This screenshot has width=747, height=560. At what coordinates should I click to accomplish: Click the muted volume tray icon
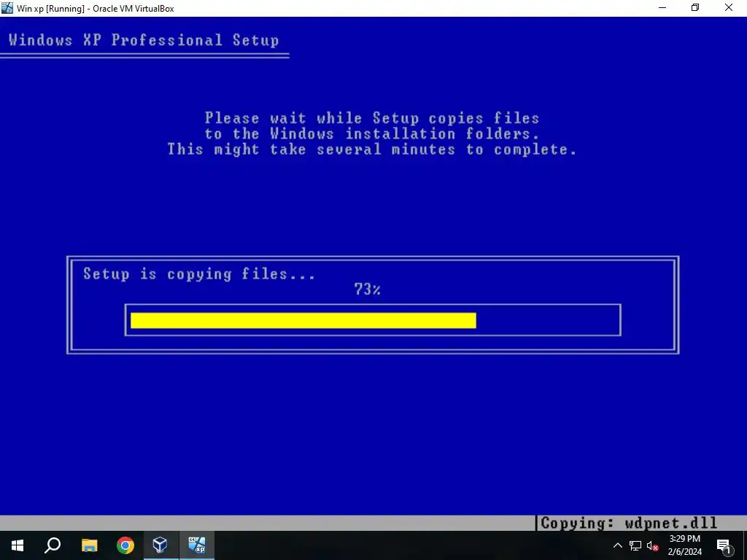click(652, 545)
